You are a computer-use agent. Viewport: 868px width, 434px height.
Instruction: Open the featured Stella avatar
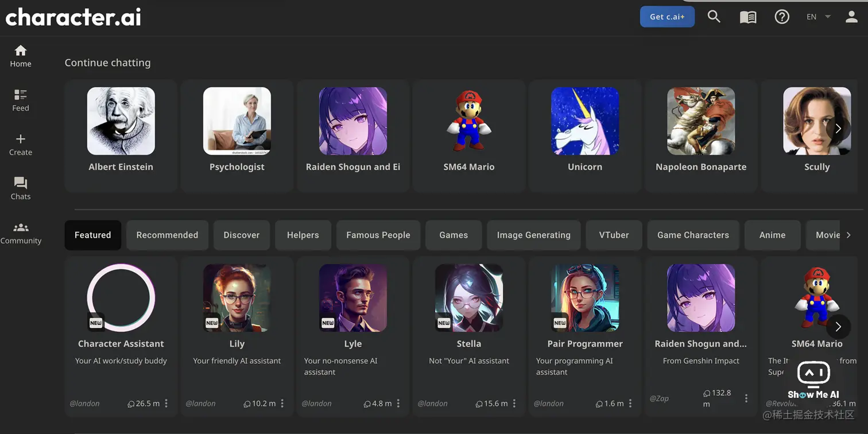(x=469, y=298)
